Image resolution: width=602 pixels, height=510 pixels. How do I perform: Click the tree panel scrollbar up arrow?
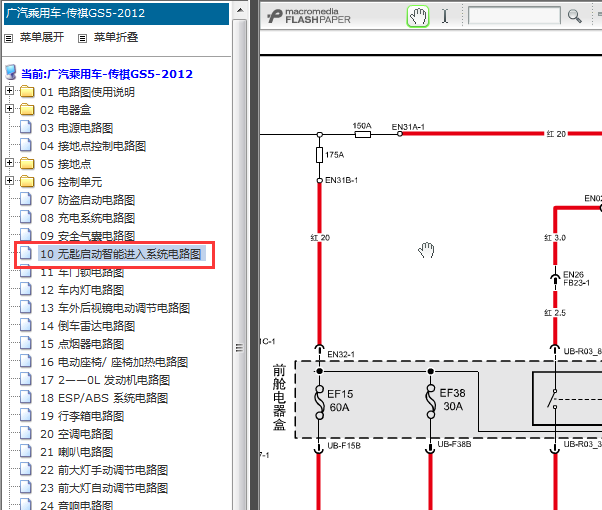click(x=240, y=10)
